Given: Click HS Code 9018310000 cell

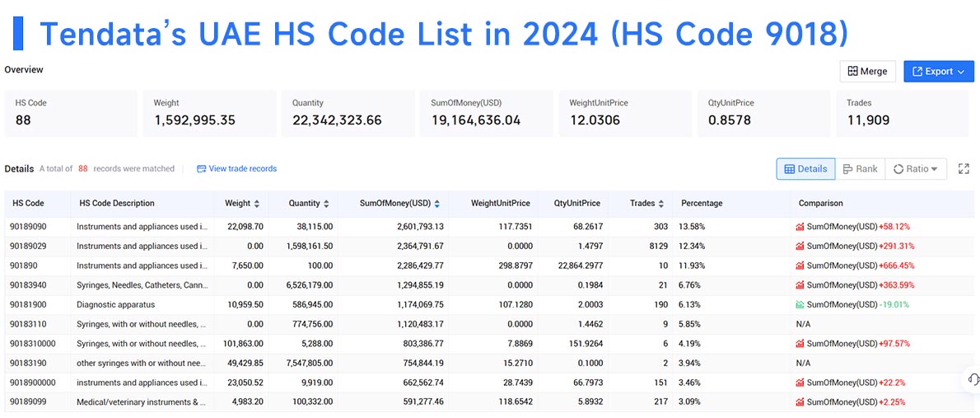Looking at the screenshot, I should (x=33, y=344).
